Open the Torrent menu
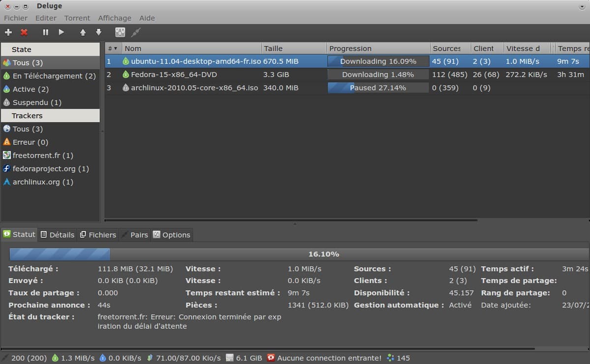Image resolution: width=590 pixels, height=364 pixels. click(77, 18)
